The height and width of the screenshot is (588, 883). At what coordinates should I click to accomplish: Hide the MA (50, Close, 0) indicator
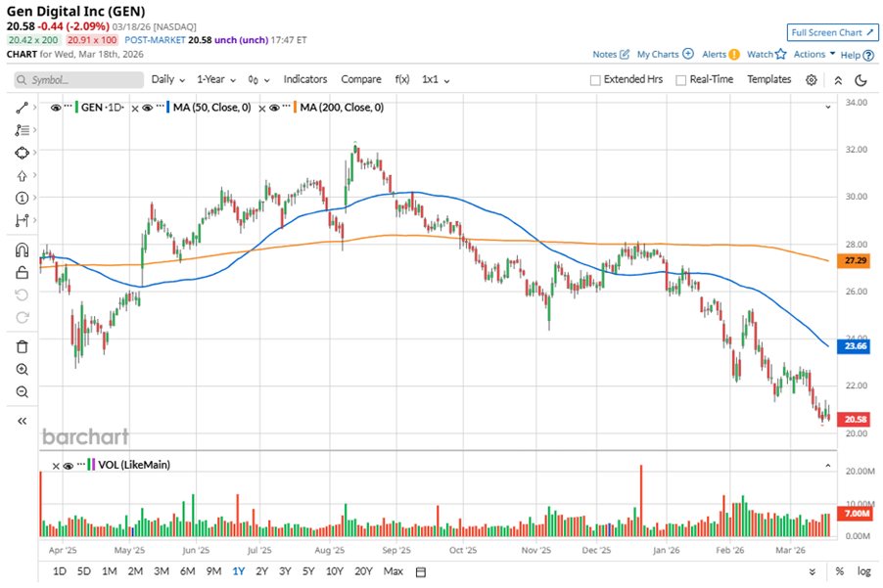[x=146, y=108]
